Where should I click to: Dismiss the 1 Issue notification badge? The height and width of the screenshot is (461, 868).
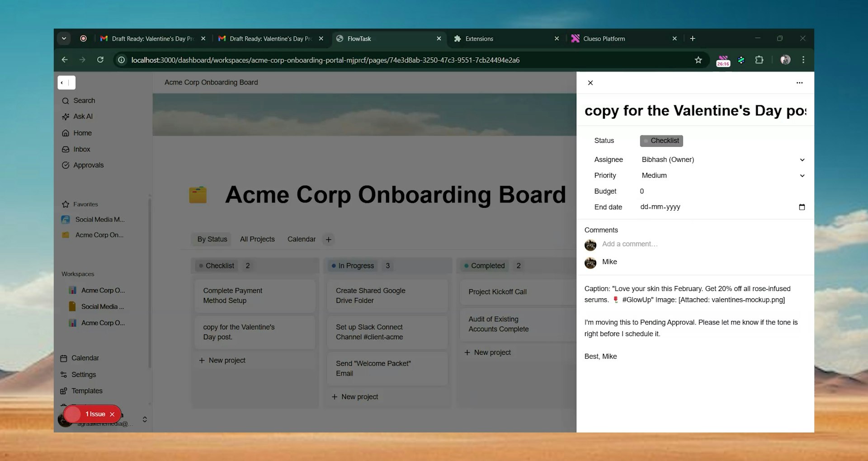click(112, 414)
